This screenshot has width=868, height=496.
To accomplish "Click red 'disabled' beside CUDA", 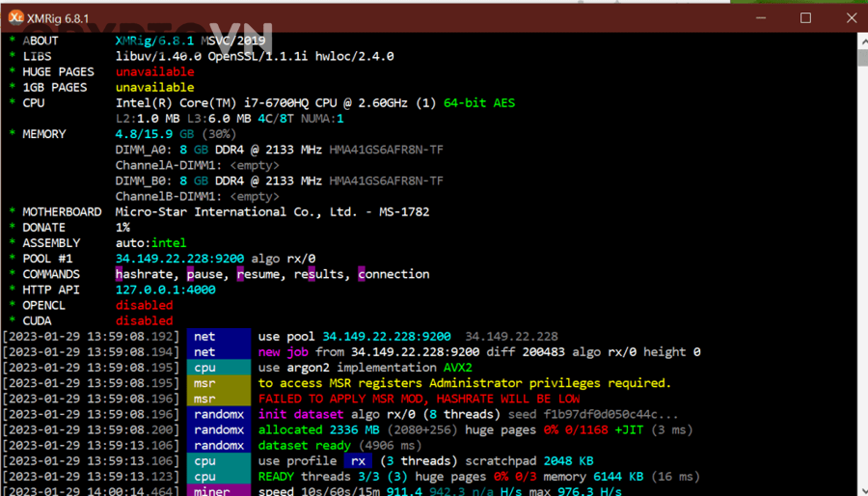I will [x=144, y=320].
